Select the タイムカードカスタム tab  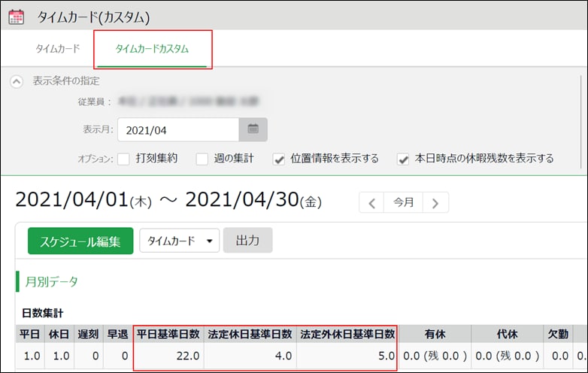coord(152,49)
